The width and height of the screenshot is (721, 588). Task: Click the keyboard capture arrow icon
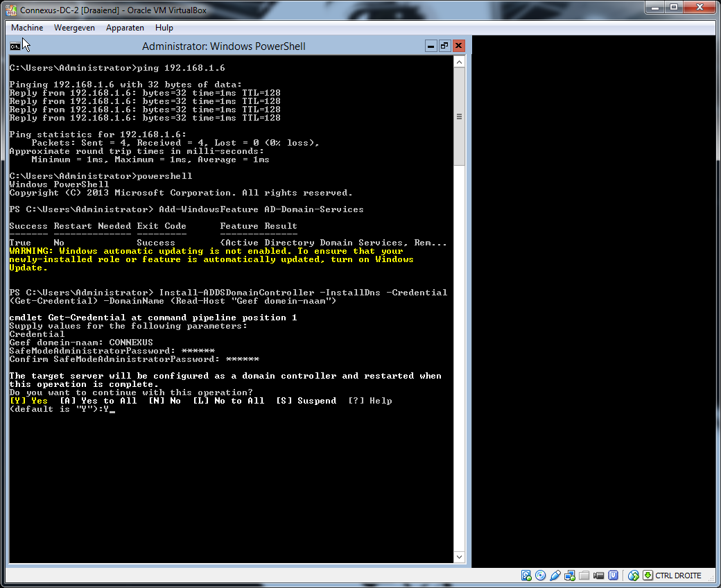pos(648,575)
